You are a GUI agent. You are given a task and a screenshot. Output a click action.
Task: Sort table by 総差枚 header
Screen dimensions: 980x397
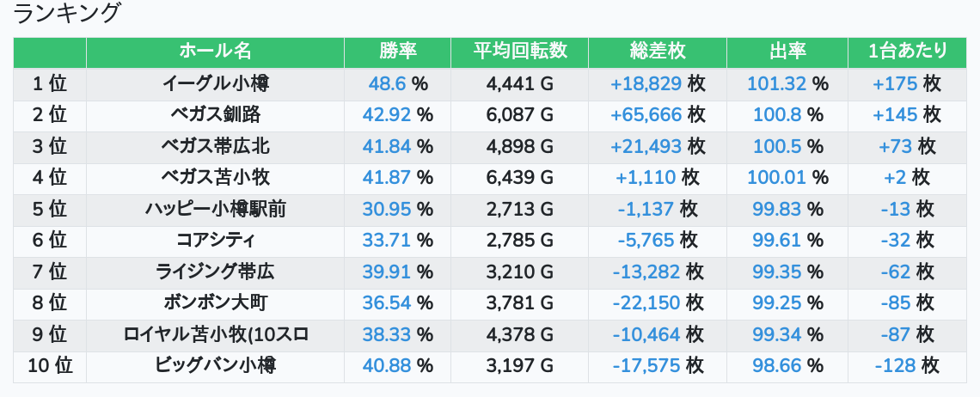(657, 52)
